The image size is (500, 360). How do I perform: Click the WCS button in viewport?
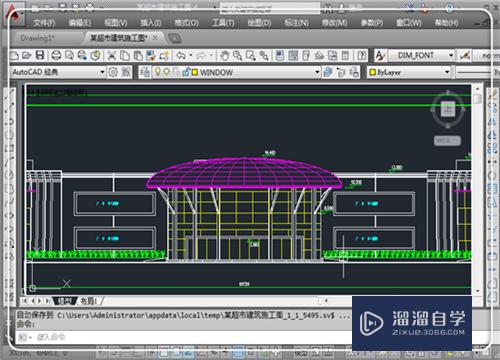[447, 140]
